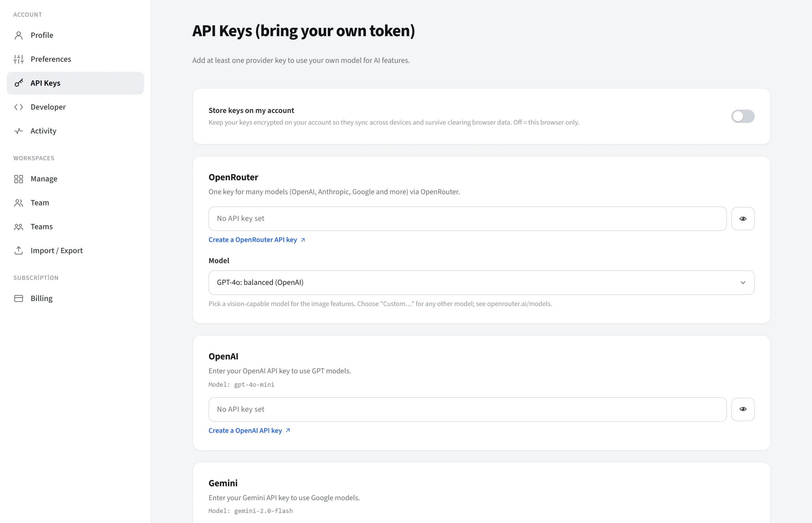Click 'One key for many models' description

coord(334,192)
